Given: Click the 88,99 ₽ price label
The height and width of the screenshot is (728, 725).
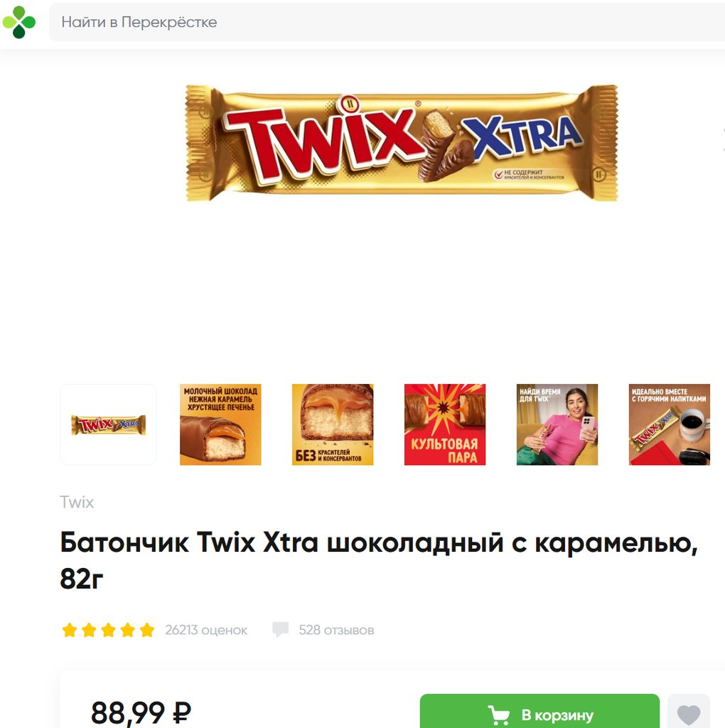Looking at the screenshot, I should click(x=141, y=712).
